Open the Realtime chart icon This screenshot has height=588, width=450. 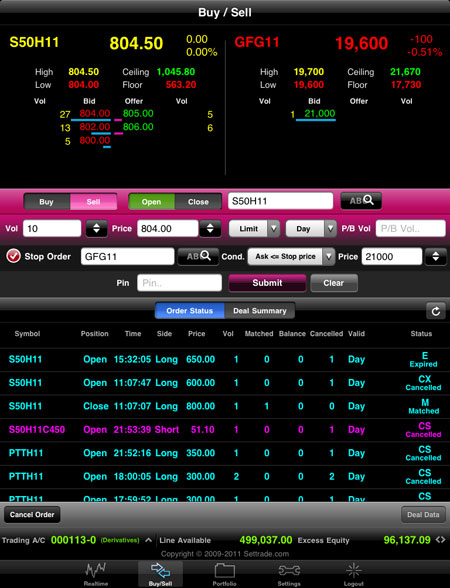click(x=95, y=570)
